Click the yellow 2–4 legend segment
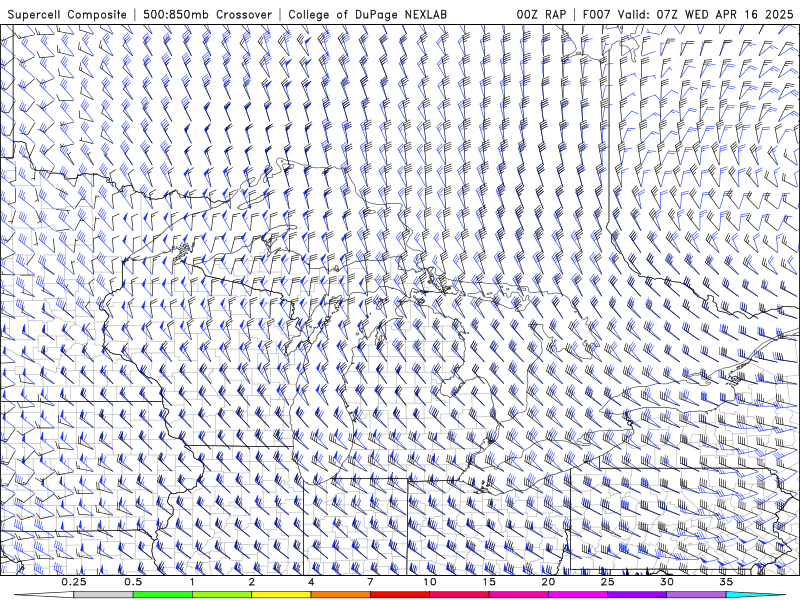The height and width of the screenshot is (600, 800). tap(281, 595)
